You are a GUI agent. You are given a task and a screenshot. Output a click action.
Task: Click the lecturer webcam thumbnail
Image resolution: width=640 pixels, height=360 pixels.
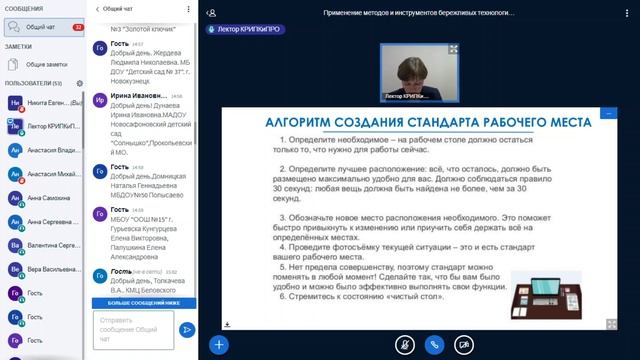420,73
